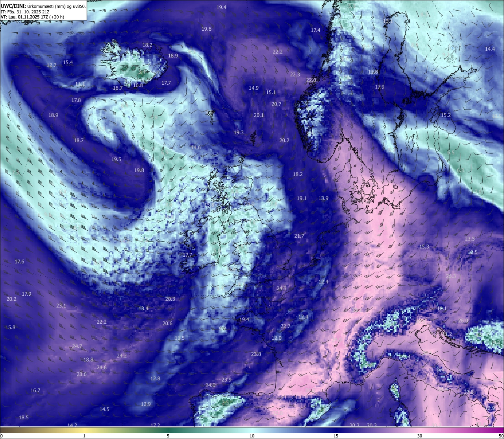Click the 15.2 value over Finland
Screen dimensions: 504x439
(x=446, y=115)
